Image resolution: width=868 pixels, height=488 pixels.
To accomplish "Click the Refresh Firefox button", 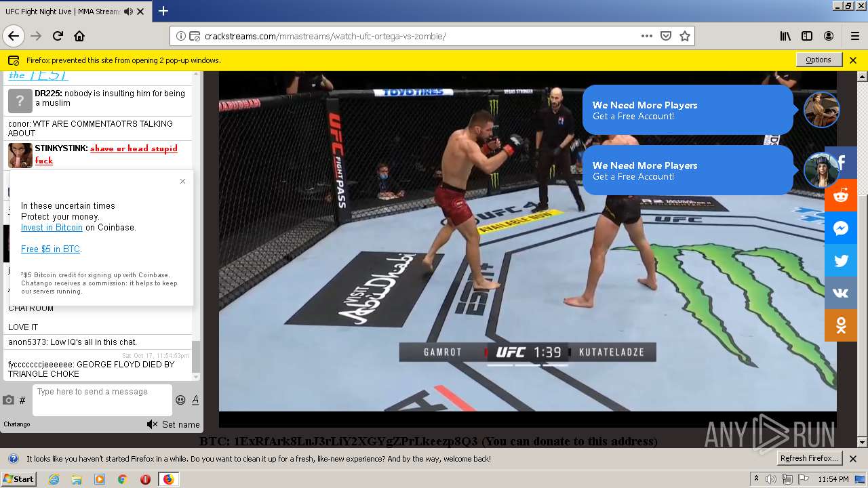I will 809,459.
